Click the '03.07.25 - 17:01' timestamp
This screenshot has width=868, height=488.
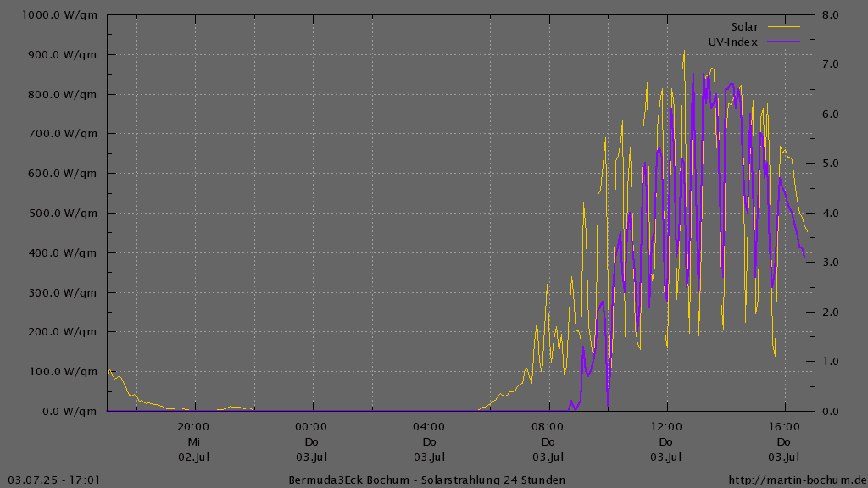click(x=54, y=480)
